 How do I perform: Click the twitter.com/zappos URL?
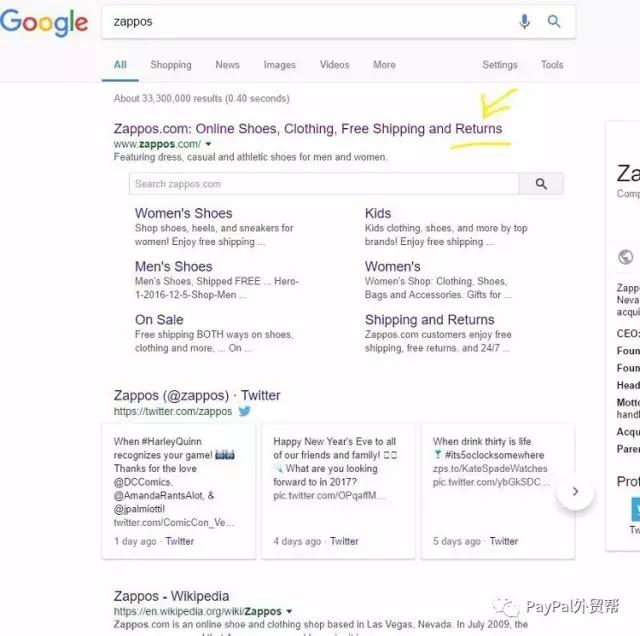click(173, 411)
